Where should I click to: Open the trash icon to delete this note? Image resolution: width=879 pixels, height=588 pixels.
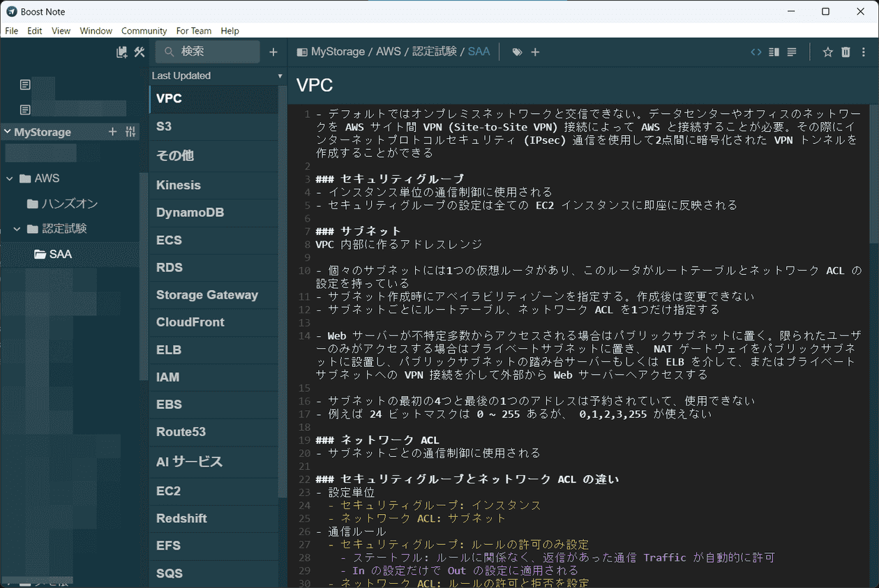click(x=845, y=52)
